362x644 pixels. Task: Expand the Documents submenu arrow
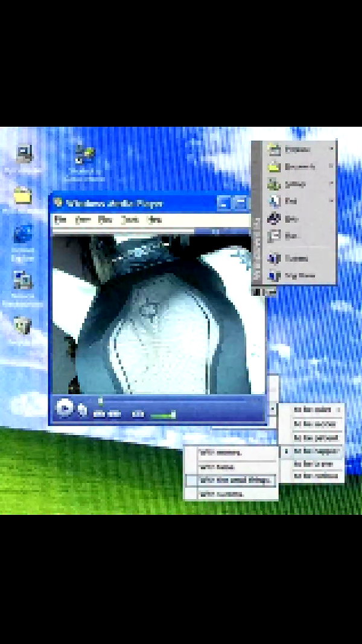click(331, 166)
